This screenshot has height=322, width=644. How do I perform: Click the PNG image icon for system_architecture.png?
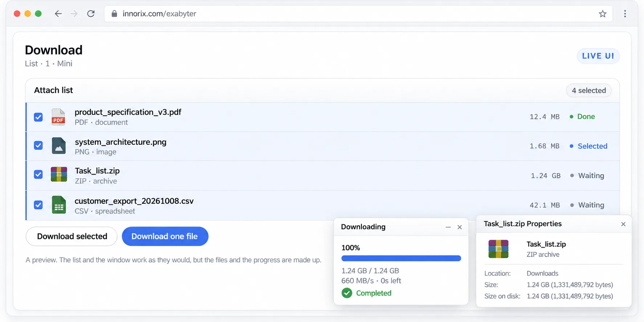click(58, 146)
